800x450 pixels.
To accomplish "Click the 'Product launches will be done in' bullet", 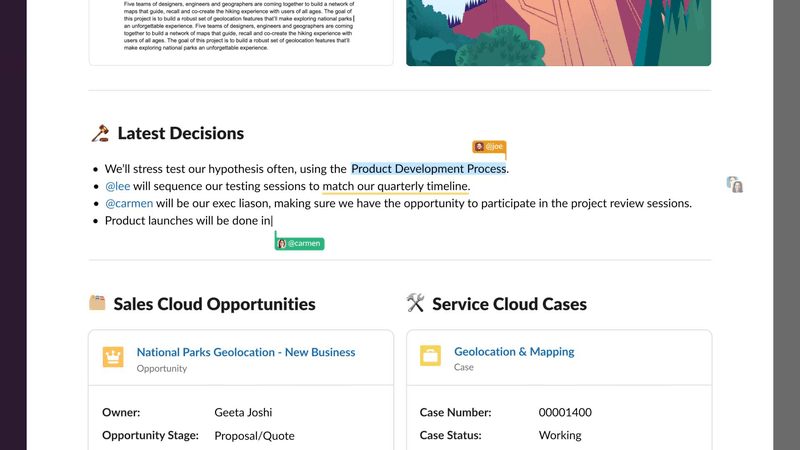I will pyautogui.click(x=189, y=220).
